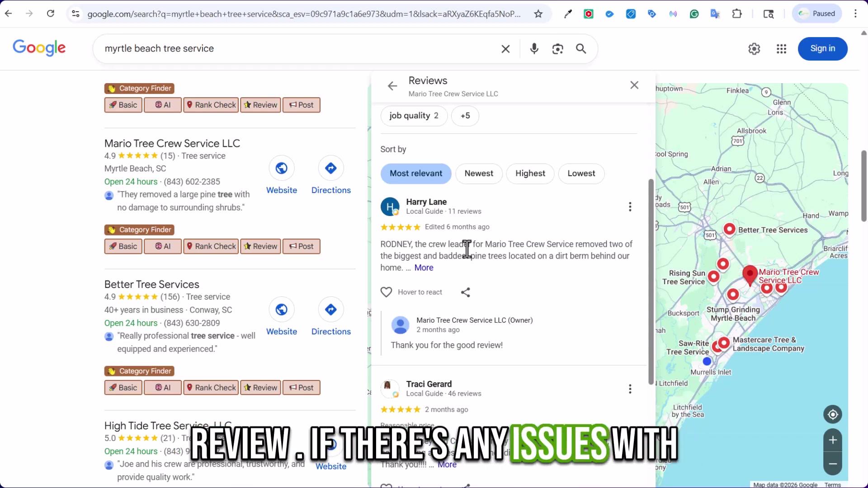Open Google Lens image search
This screenshot has height=488, width=868.
tap(557, 49)
